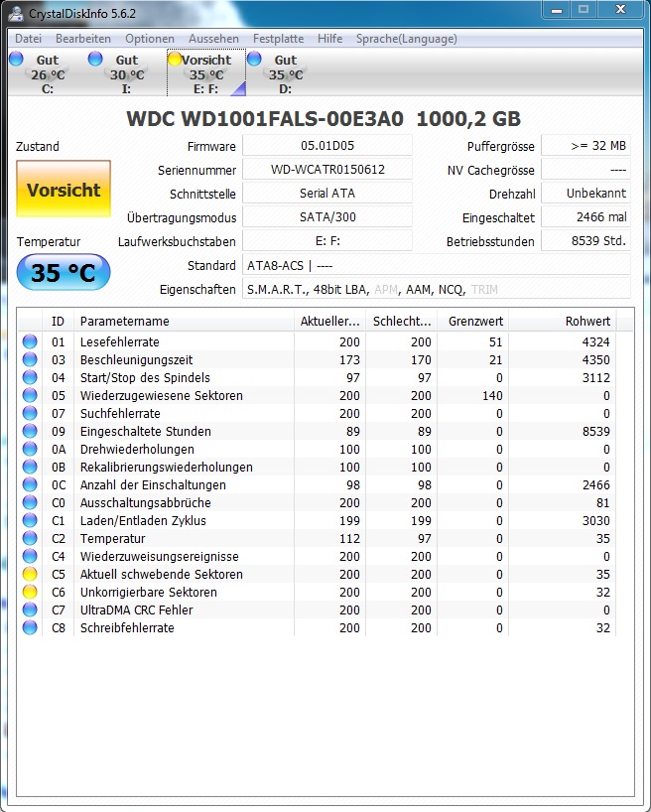Viewport: 651px width, 812px height.
Task: Click the Aktueller... column header
Action: coord(329,321)
